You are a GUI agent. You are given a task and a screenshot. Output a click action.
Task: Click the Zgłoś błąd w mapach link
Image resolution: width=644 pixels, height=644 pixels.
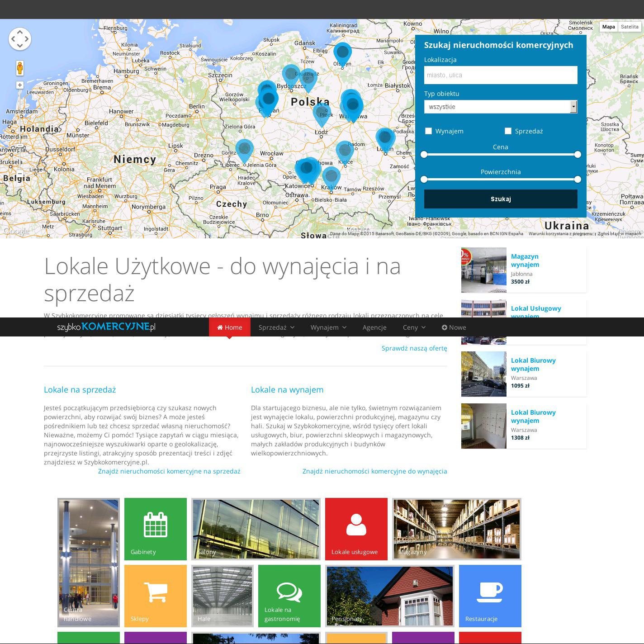[x=620, y=234]
